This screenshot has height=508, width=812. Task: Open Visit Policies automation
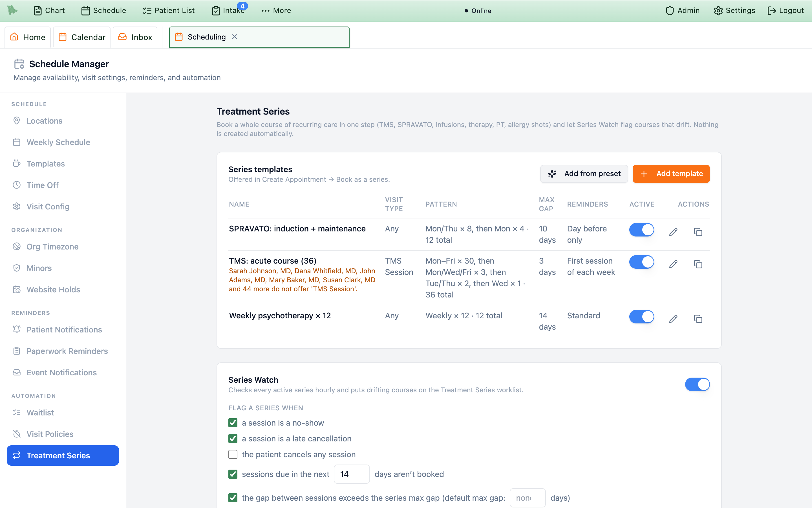[x=63, y=434]
